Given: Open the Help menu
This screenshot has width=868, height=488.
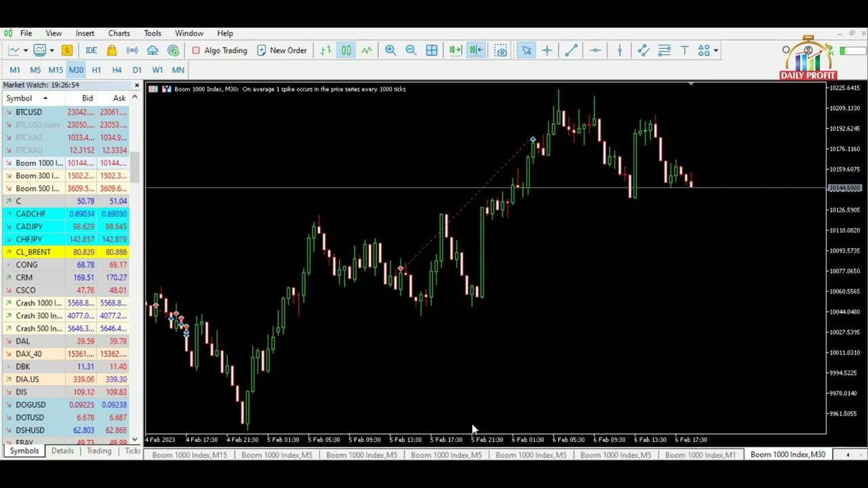Looking at the screenshot, I should coord(225,33).
